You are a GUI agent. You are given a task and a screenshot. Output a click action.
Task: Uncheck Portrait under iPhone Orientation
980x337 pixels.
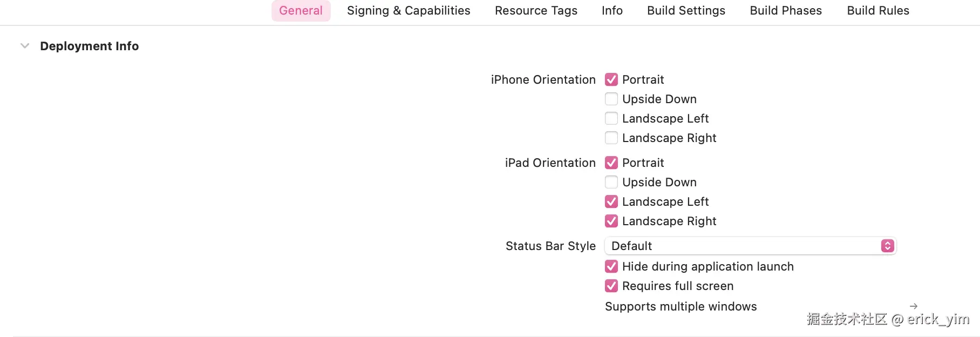(x=611, y=80)
